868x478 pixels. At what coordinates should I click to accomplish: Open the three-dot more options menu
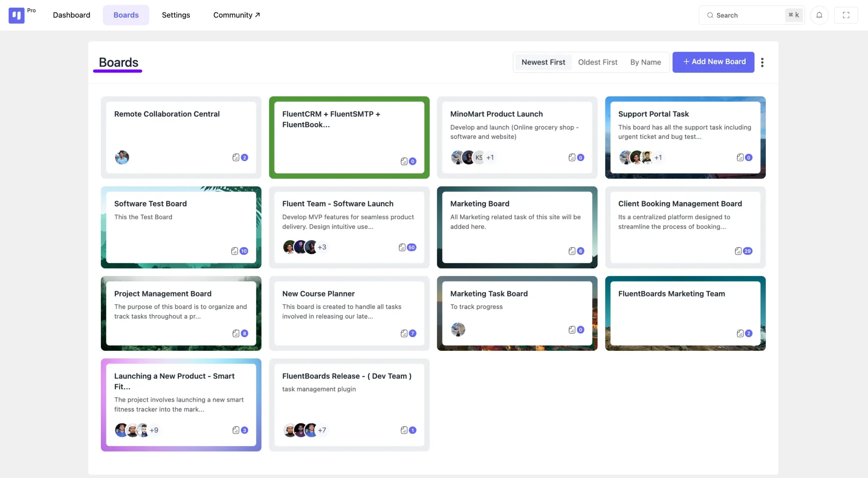(762, 62)
